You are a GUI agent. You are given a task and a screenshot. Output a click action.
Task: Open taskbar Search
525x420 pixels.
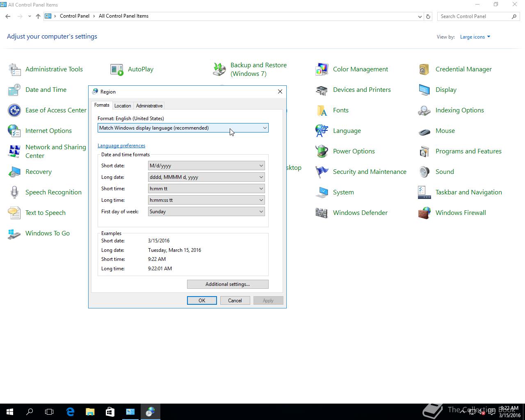coord(30,412)
